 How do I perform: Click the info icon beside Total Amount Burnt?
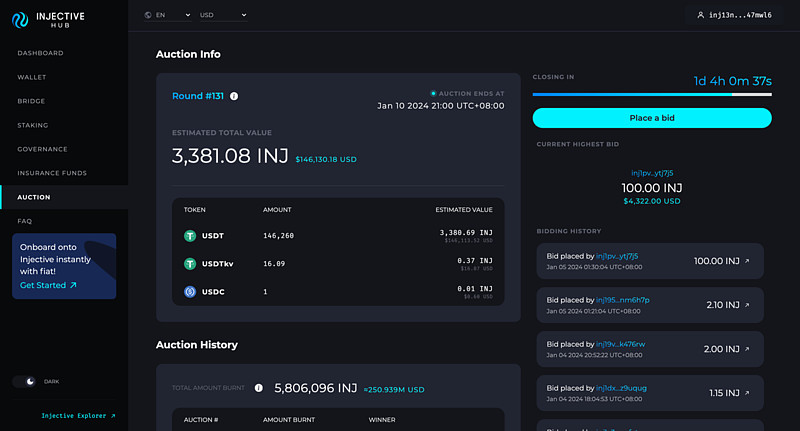258,388
